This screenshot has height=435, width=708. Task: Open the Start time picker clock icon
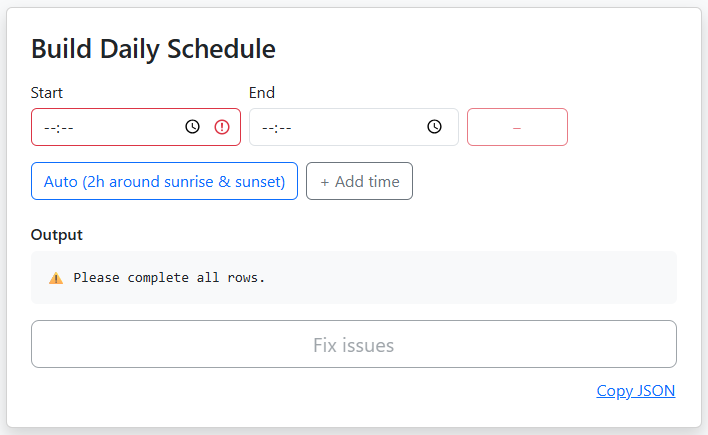coord(193,127)
